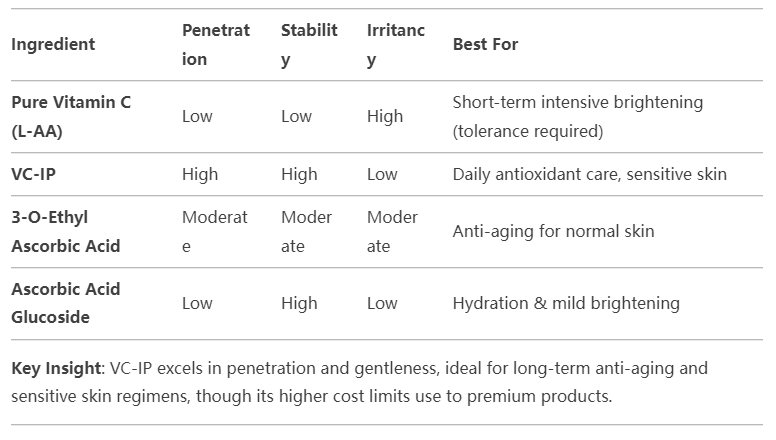
Task: Click the Best For column header
Action: [485, 45]
